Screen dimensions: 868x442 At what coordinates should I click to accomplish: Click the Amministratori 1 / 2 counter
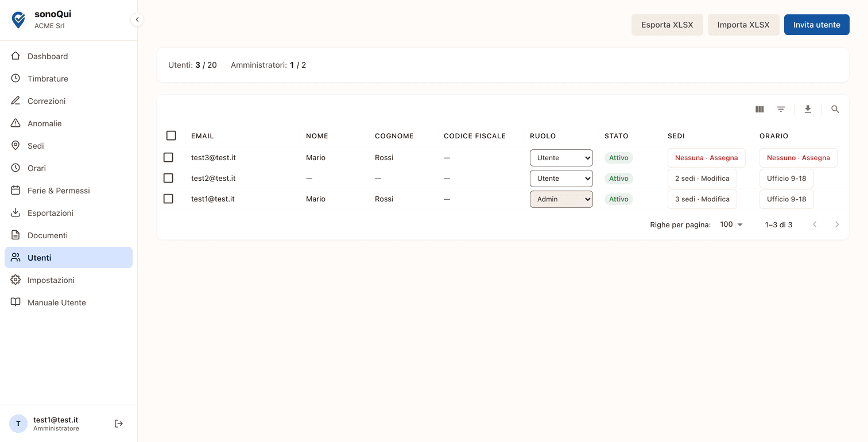pos(268,65)
